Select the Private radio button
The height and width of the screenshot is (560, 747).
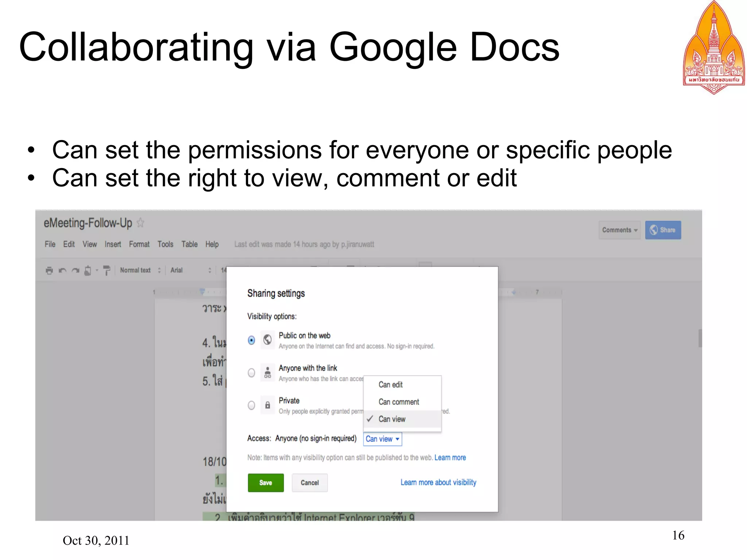(251, 405)
